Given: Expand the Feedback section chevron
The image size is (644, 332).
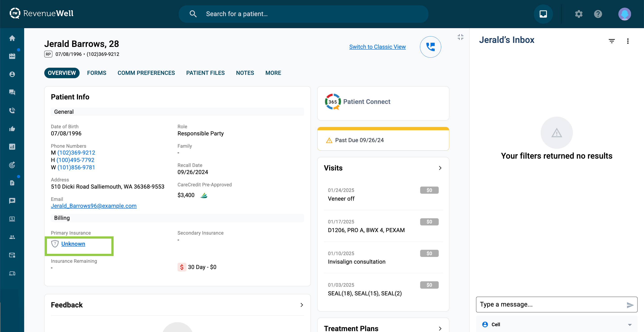Looking at the screenshot, I should (301, 305).
